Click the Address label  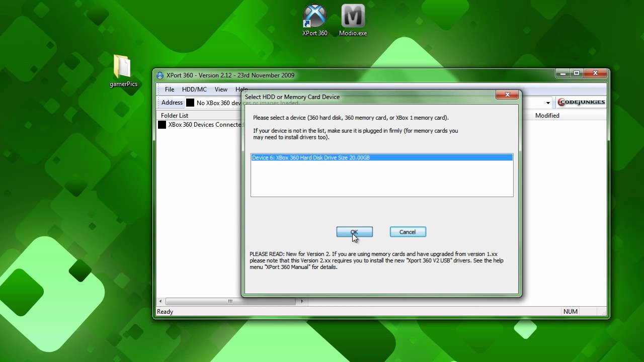click(172, 103)
